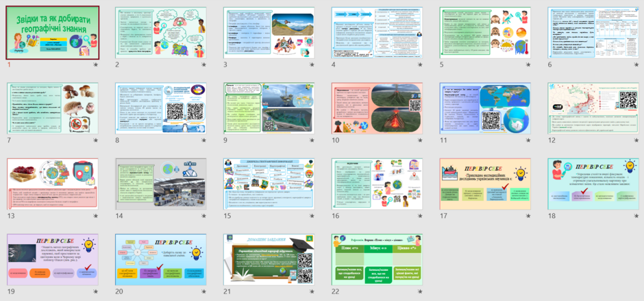Image resolution: width=644 pixels, height=301 pixels.
Task: Choose slide 19 with the purple background
Action: (53, 260)
